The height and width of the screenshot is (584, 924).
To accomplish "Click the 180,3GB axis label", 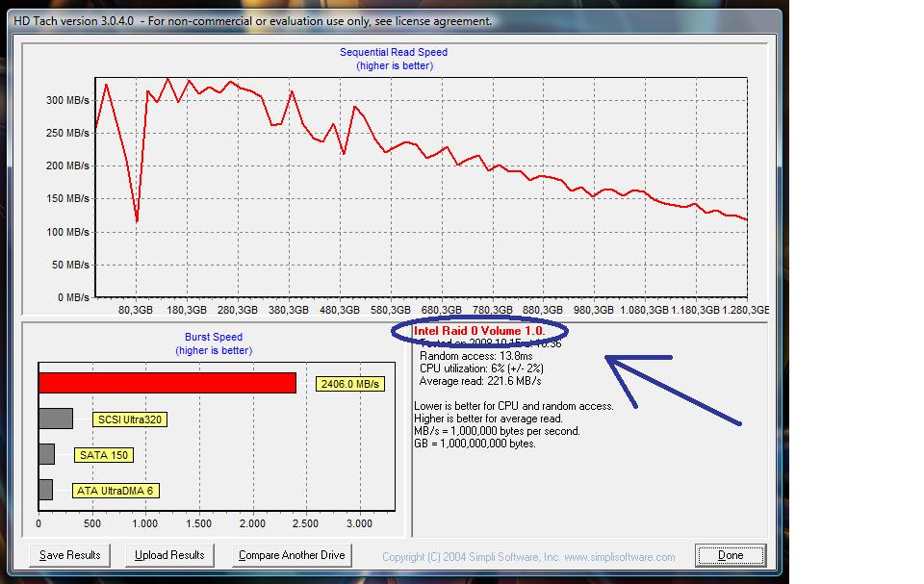I will click(186, 310).
